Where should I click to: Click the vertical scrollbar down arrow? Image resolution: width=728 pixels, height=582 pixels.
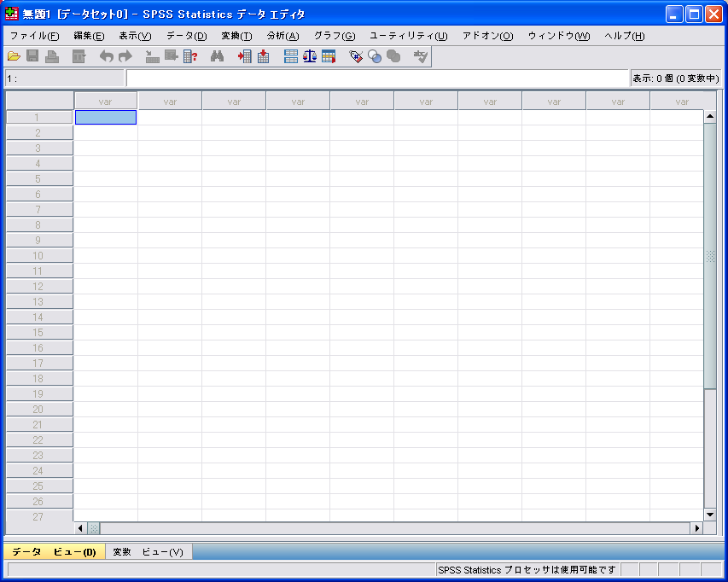710,515
